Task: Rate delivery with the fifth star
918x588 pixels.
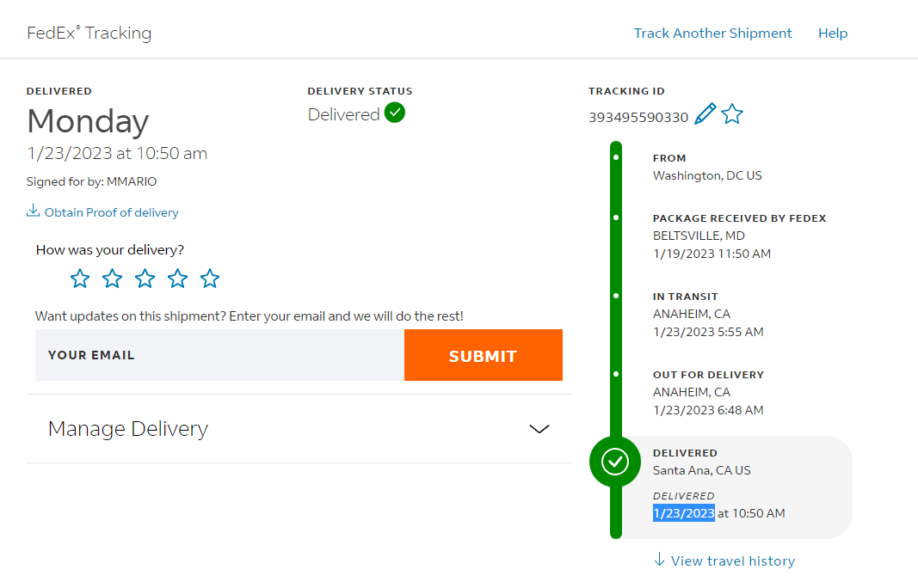Action: click(x=210, y=279)
